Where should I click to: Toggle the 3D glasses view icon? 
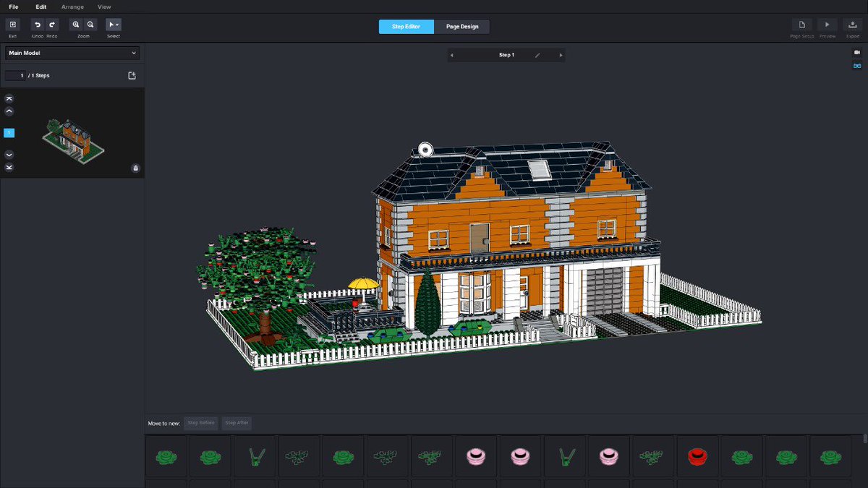coord(857,66)
